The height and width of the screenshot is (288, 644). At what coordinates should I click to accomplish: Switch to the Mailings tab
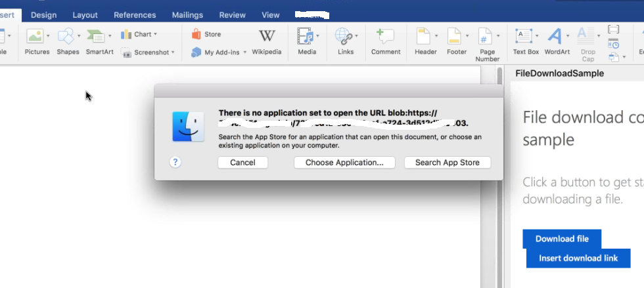pyautogui.click(x=187, y=15)
